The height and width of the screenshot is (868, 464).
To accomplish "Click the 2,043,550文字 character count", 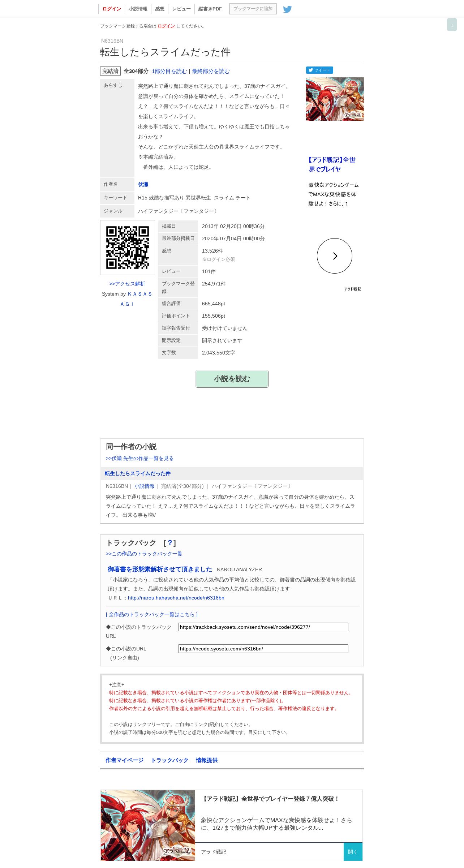I will pos(219,353).
